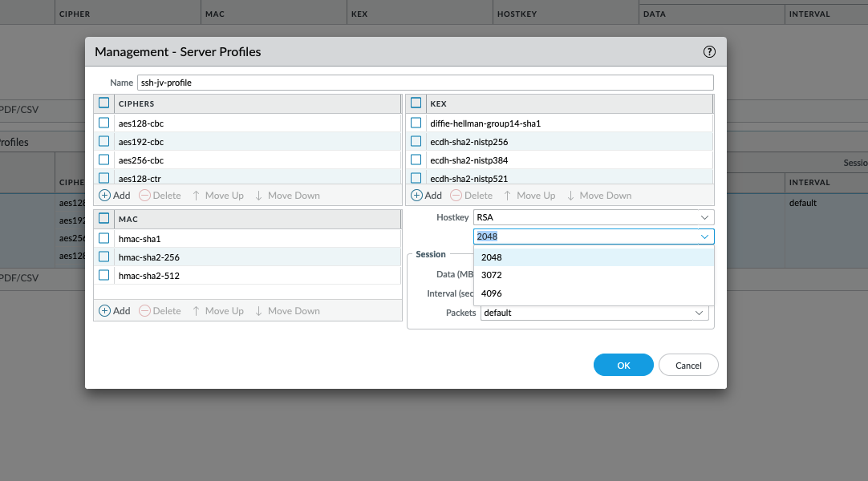Enable the hmac-sha2-256 MAC checkbox
This screenshot has width=868, height=481.
[x=104, y=257]
